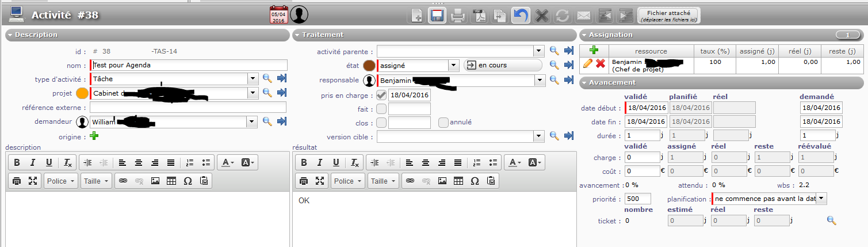Viewport: 868px width, 247px height.
Task: Go to the projet item via blue arrow
Action: tap(282, 92)
